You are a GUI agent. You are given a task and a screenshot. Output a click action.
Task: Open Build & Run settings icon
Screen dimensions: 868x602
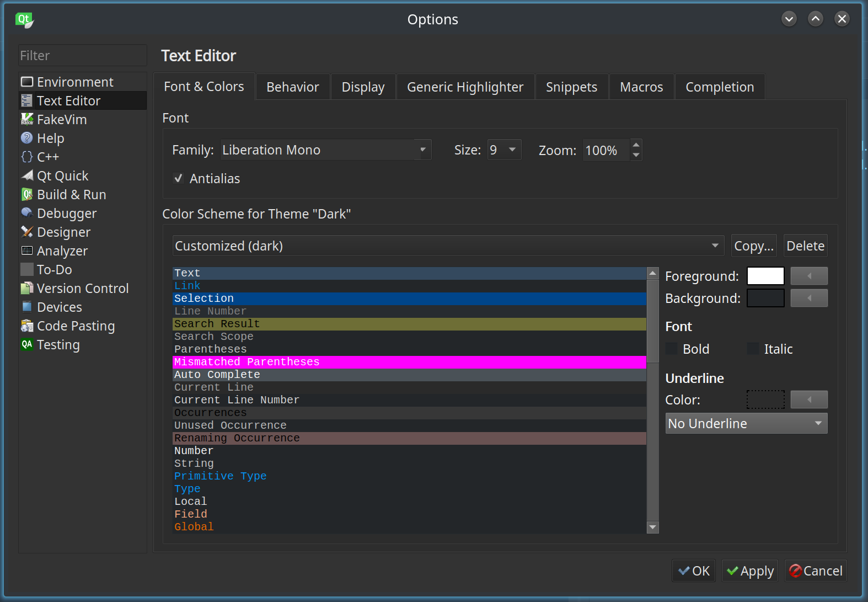coord(27,194)
